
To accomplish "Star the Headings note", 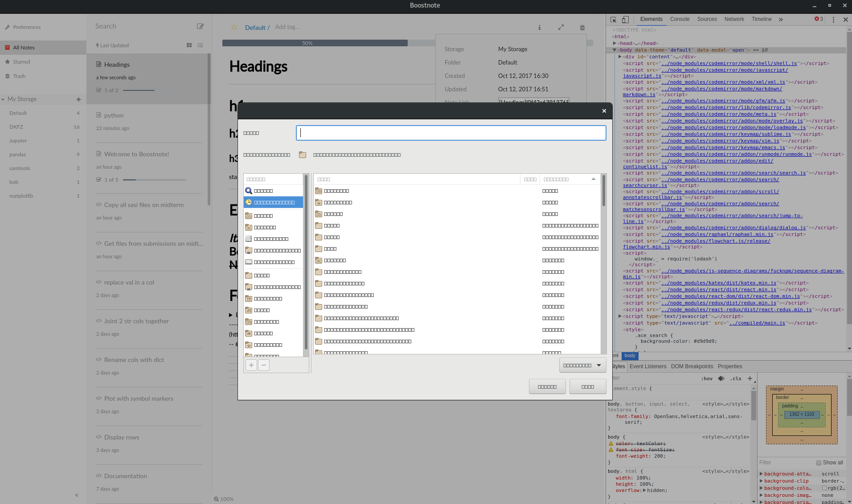I will coord(234,28).
